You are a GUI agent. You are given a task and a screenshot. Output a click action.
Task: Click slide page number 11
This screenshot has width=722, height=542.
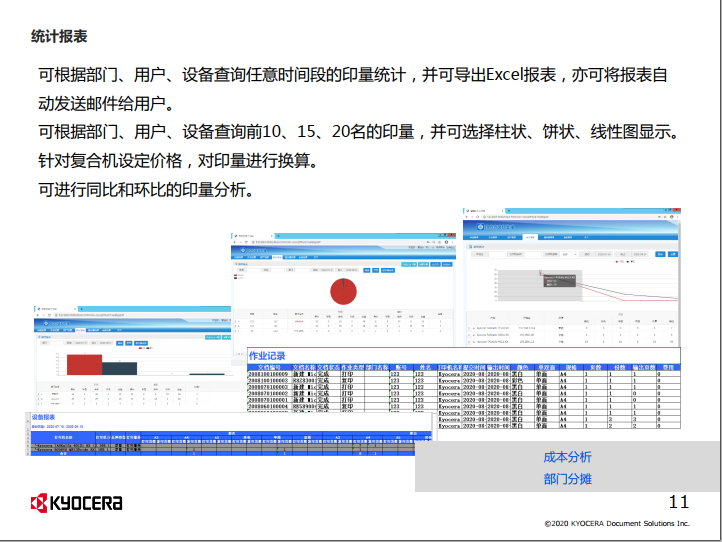(678, 501)
